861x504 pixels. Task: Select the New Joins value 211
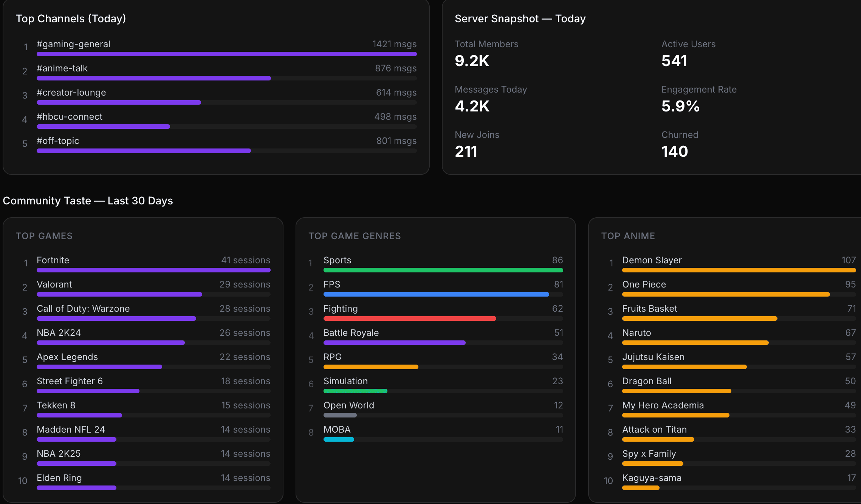click(x=466, y=152)
